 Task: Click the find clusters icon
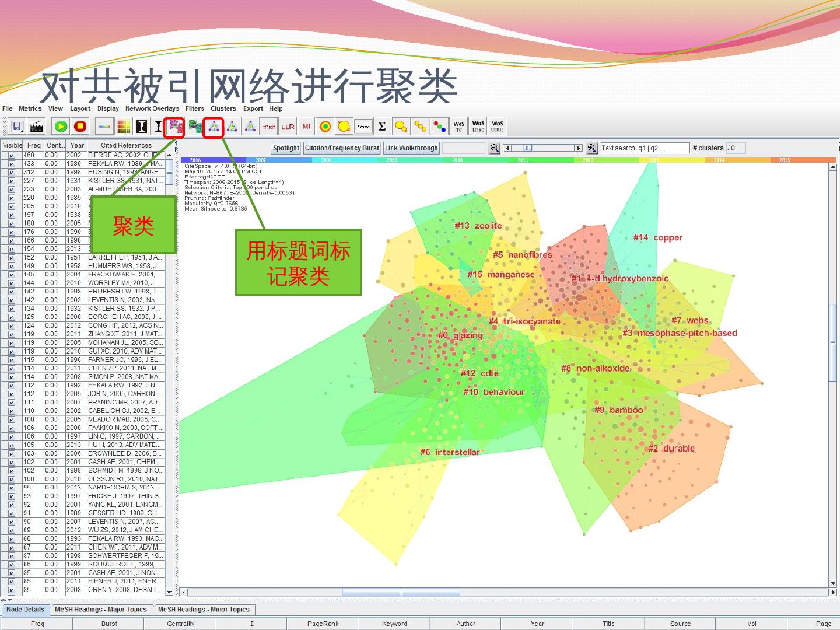pos(174,127)
